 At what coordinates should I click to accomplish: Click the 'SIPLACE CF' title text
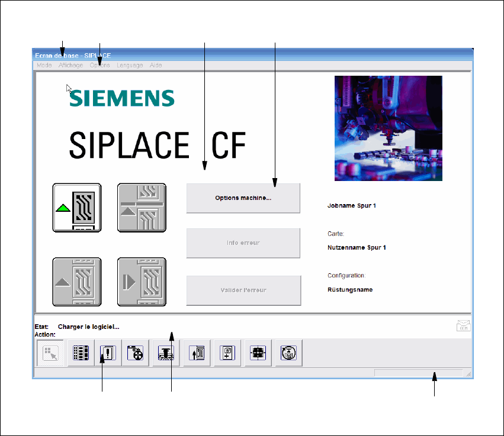[x=158, y=145]
